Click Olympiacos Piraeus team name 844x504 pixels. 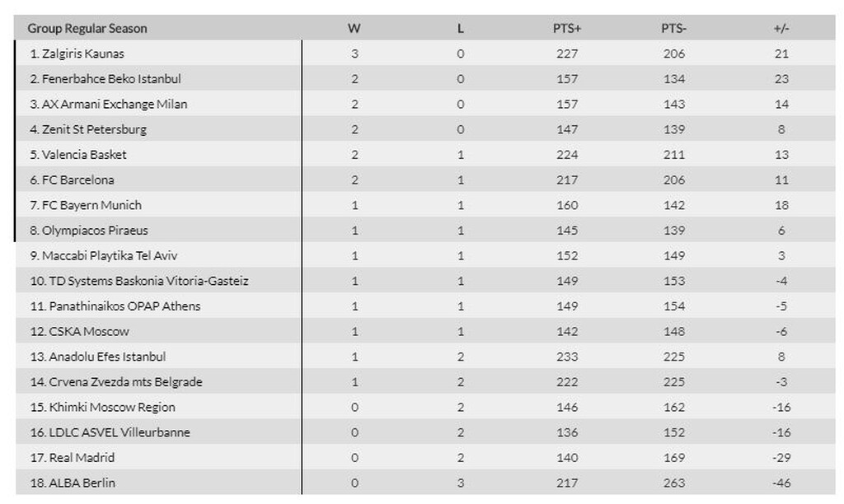coord(89,231)
